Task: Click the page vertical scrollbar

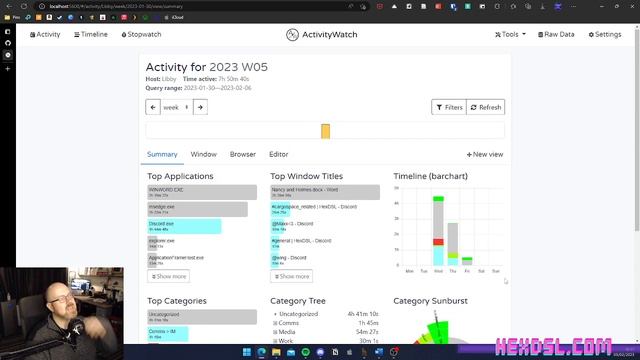Action: pos(637,131)
